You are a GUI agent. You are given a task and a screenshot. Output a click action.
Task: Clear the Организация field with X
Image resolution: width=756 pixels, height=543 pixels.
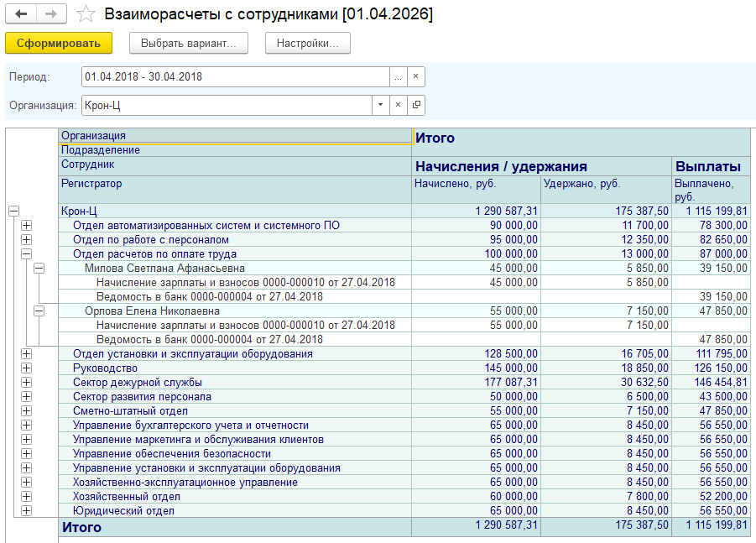(399, 105)
